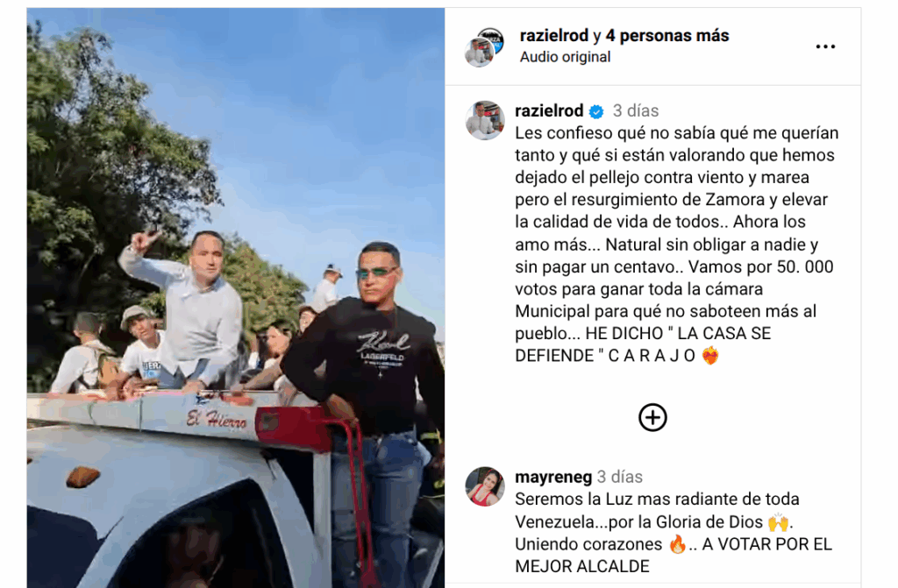Image resolution: width=898 pixels, height=588 pixels.
Task: Open the stacked profile avatars in post header
Action: (x=484, y=47)
